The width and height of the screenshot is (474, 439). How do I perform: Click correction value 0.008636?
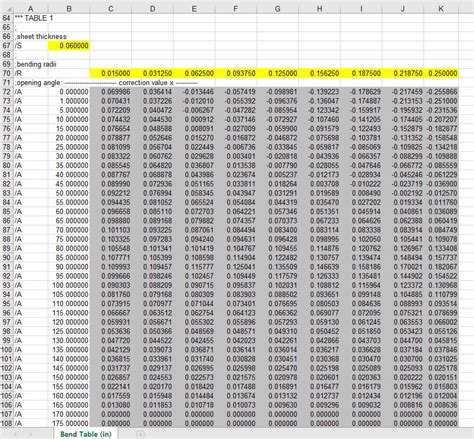pos(441,405)
